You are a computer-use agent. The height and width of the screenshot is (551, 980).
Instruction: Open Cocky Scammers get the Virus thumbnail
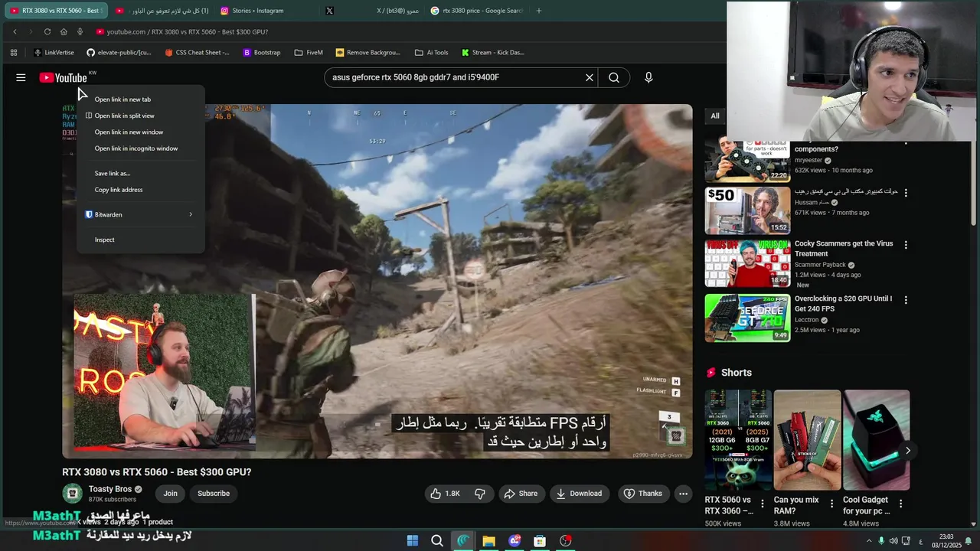click(x=747, y=263)
